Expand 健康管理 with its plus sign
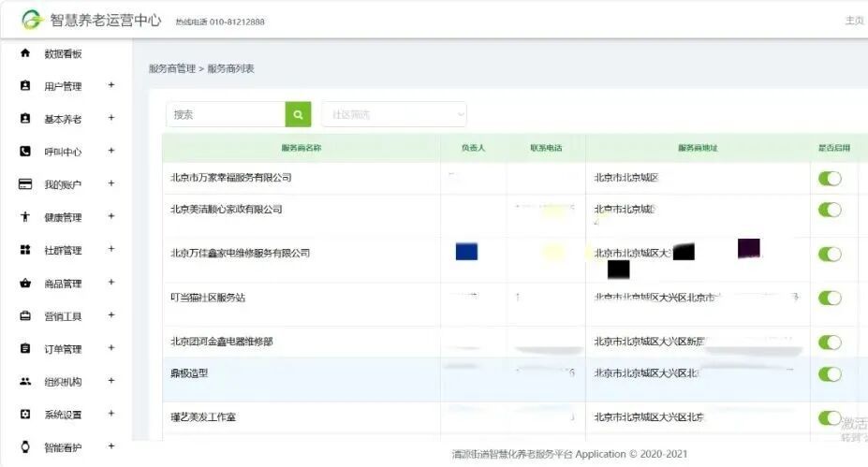868x467 pixels. [x=111, y=216]
